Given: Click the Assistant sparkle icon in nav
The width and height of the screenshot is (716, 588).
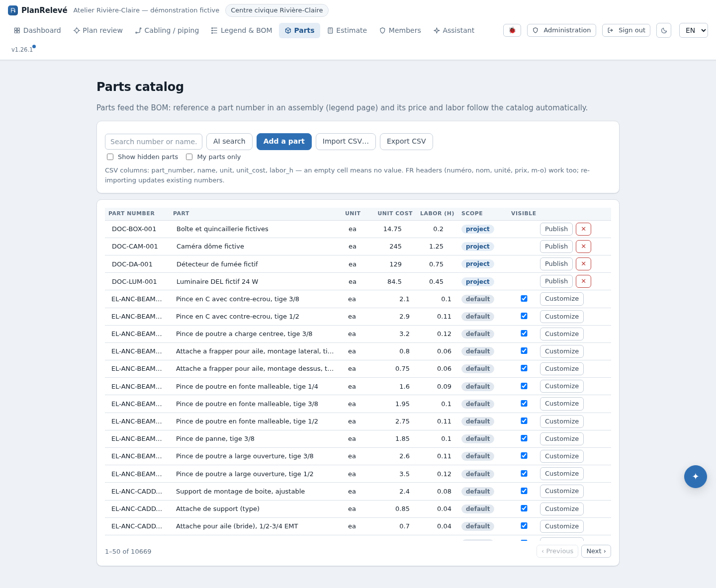Looking at the screenshot, I should (x=437, y=30).
